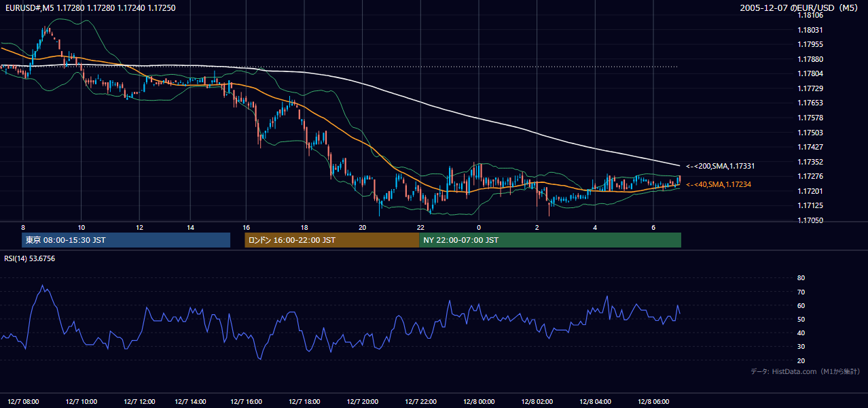The width and height of the screenshot is (868, 408).
Task: Select the ロンドン 16:00-22:00 JST session bar
Action: click(332, 240)
